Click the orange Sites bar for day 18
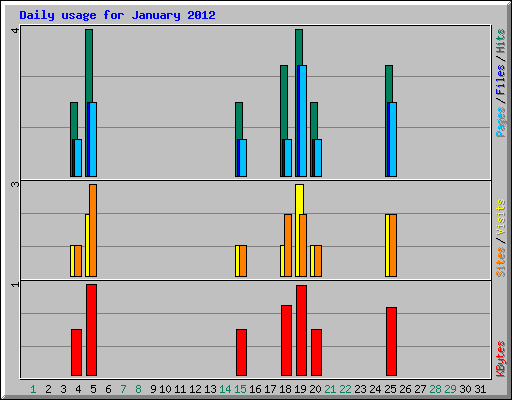The image size is (512, 400). pyautogui.click(x=288, y=245)
